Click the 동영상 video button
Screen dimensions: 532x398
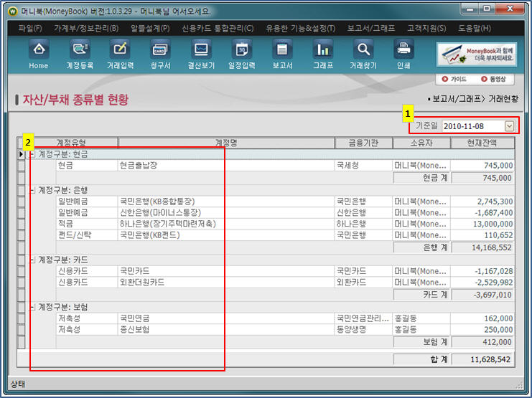(493, 79)
